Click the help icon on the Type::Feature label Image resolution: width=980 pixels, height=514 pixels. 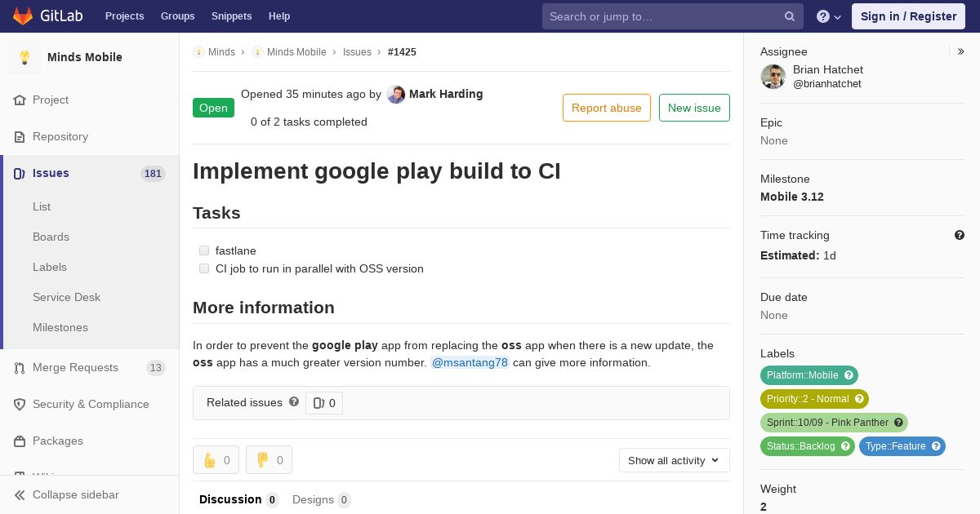pyautogui.click(x=936, y=446)
